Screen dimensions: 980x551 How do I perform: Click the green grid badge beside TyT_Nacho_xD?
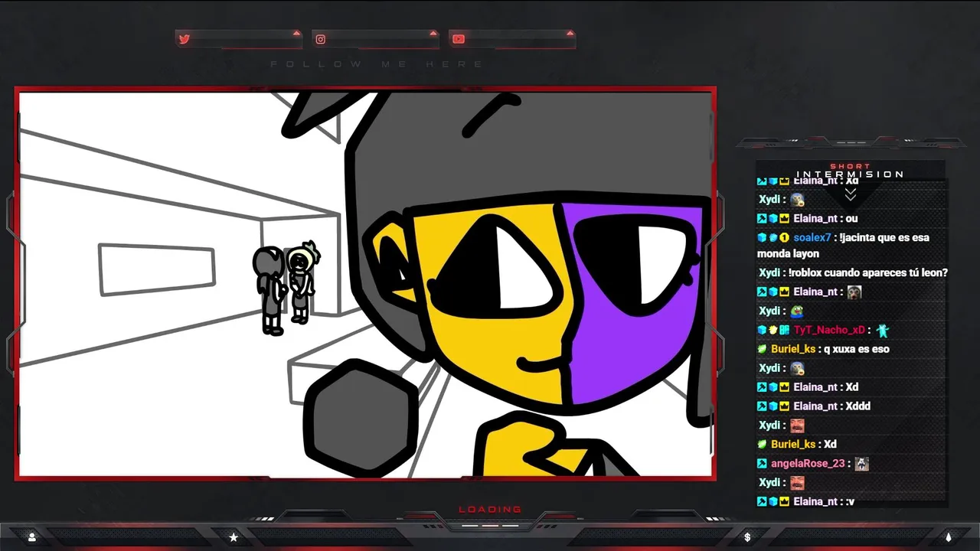(x=784, y=330)
